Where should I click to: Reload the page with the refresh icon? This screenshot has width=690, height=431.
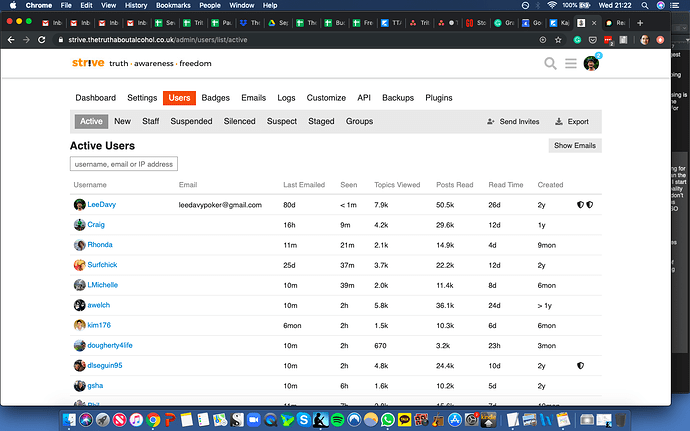coord(42,40)
